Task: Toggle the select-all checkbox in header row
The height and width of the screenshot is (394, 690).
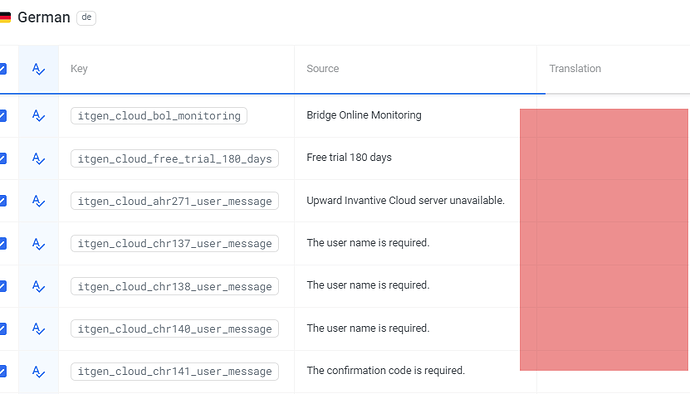Action: [x=3, y=69]
